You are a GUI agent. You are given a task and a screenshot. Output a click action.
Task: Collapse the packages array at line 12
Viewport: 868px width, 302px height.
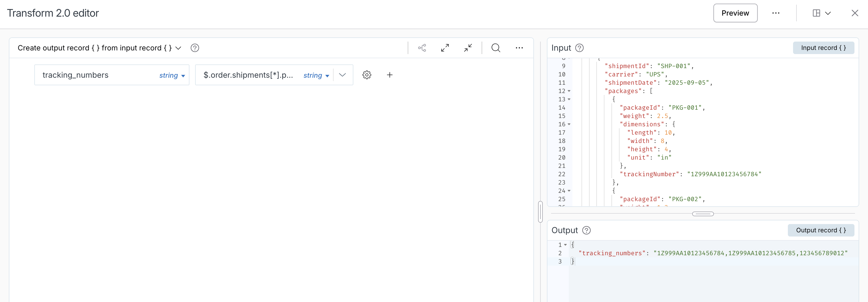569,91
